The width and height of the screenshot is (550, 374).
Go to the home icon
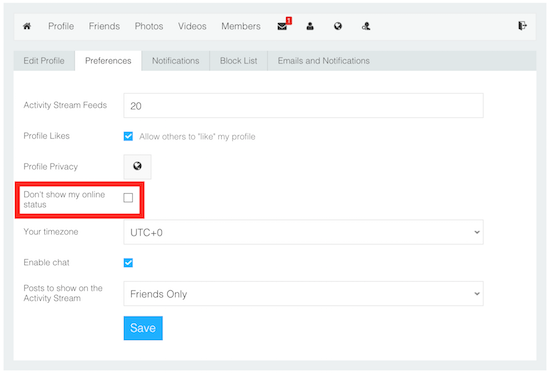[x=27, y=26]
